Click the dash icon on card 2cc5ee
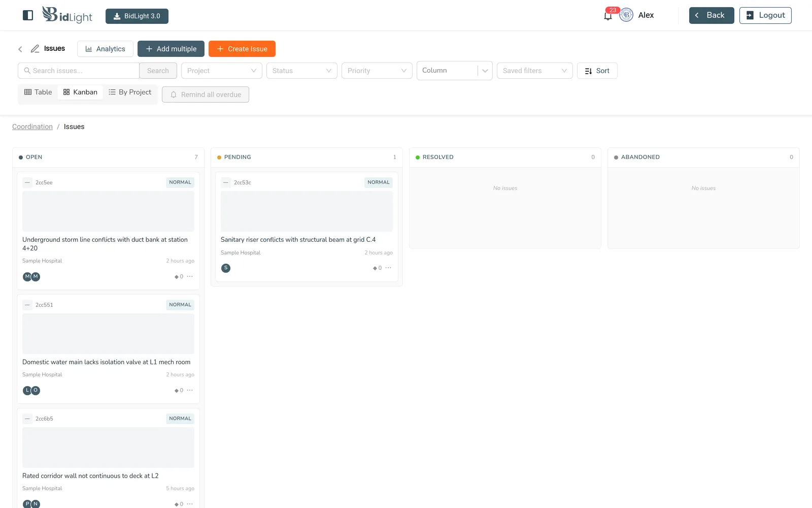This screenshot has height=508, width=812. pos(27,182)
